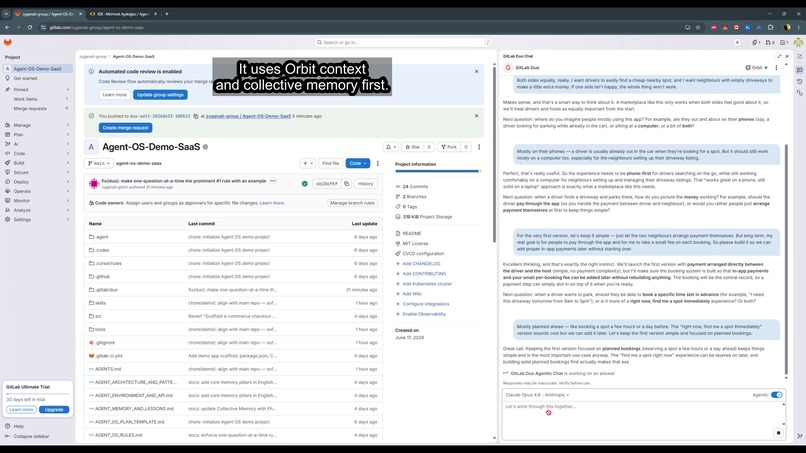Stop the Duo chat response
The image size is (806, 453).
pos(778,433)
